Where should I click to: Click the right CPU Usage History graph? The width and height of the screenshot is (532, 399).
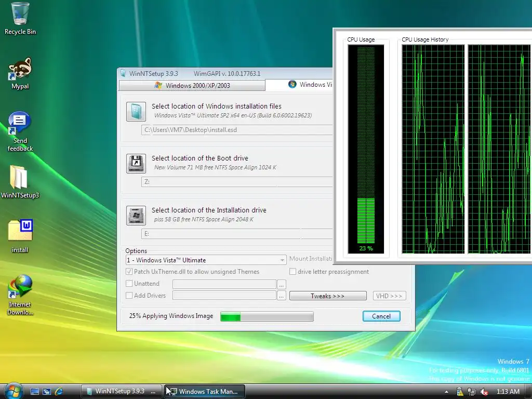point(499,149)
